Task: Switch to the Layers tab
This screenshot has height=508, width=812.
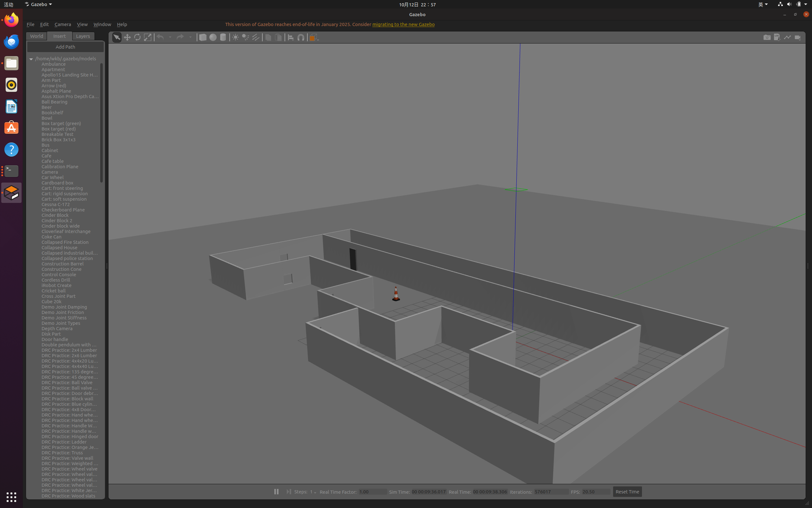Action: pos(83,36)
